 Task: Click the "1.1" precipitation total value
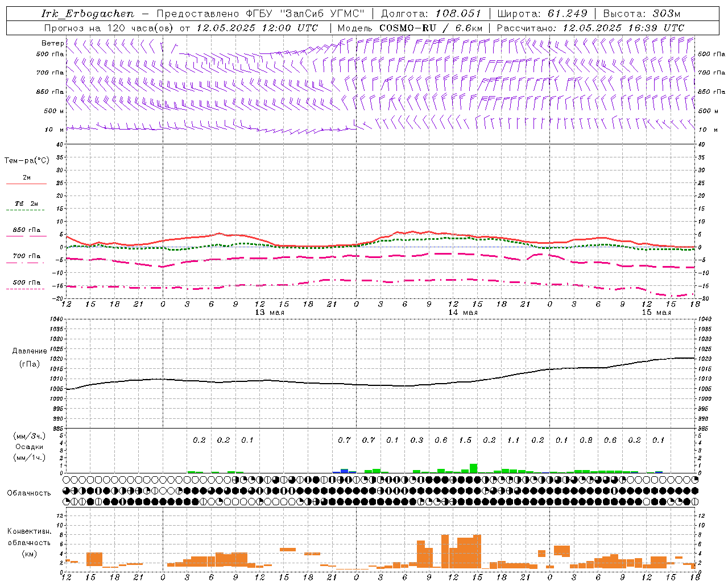coord(514,440)
